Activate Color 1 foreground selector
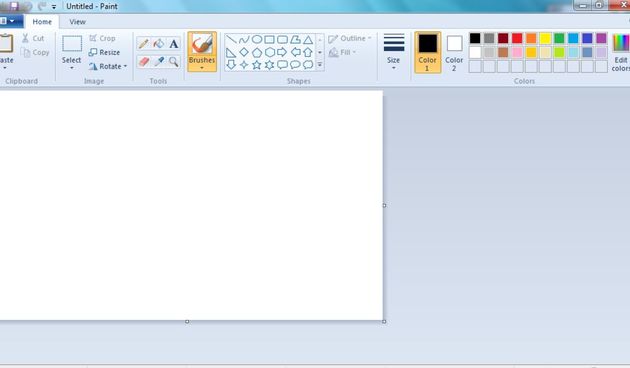 [x=428, y=52]
